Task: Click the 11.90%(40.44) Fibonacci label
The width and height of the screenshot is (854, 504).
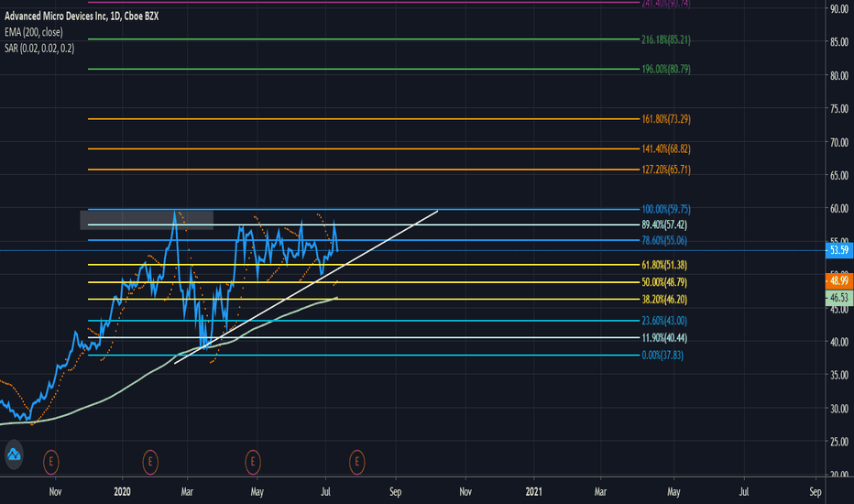Action: click(x=664, y=338)
